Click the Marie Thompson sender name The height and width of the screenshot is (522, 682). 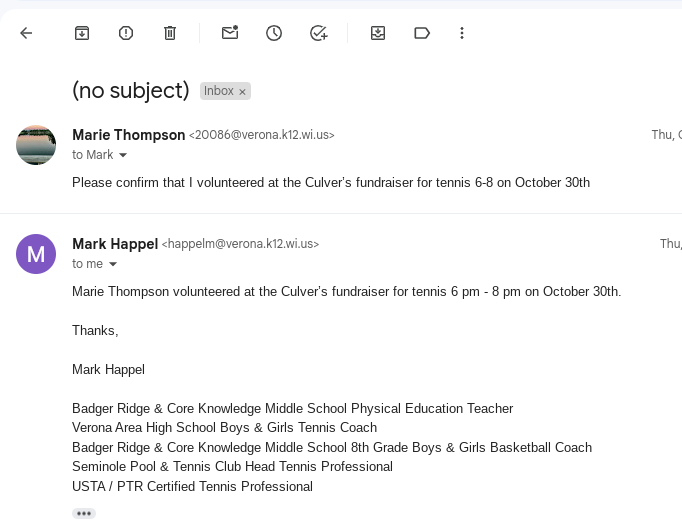[x=128, y=135]
